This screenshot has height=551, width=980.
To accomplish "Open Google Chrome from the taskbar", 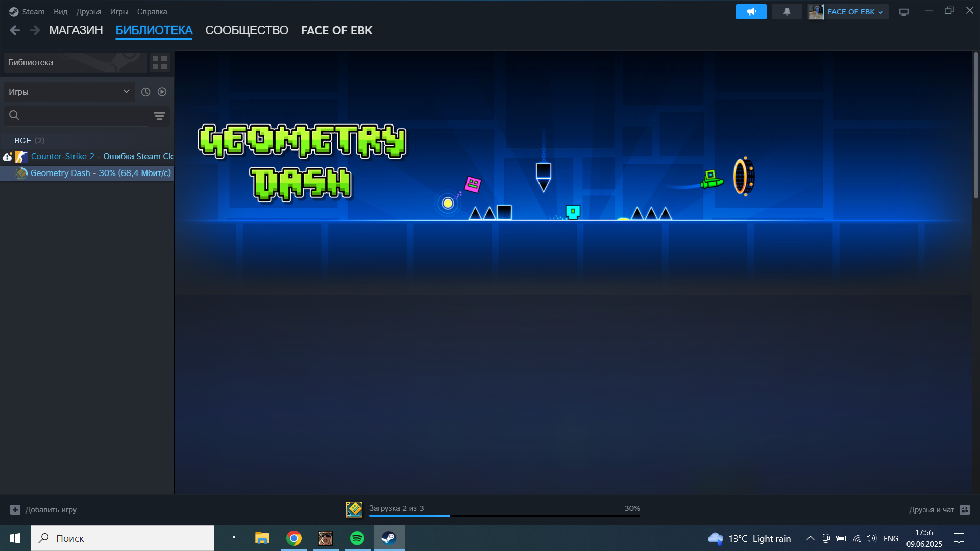I will (294, 538).
